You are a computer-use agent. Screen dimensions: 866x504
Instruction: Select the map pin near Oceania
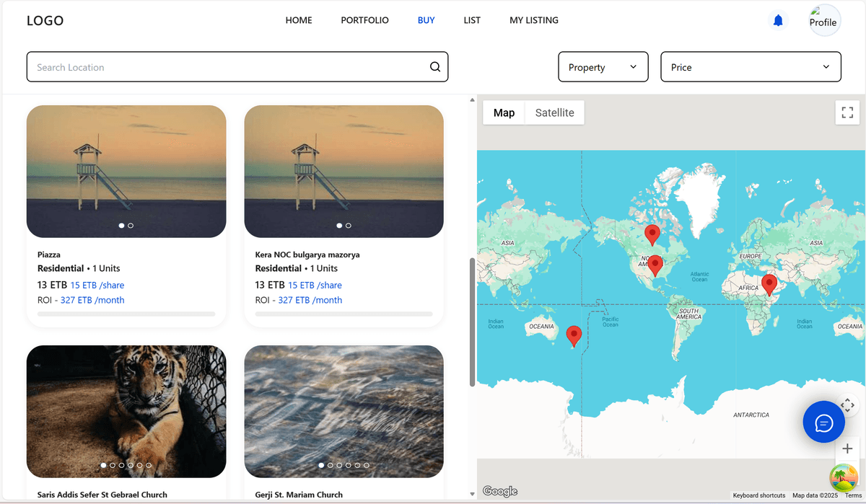(x=574, y=335)
